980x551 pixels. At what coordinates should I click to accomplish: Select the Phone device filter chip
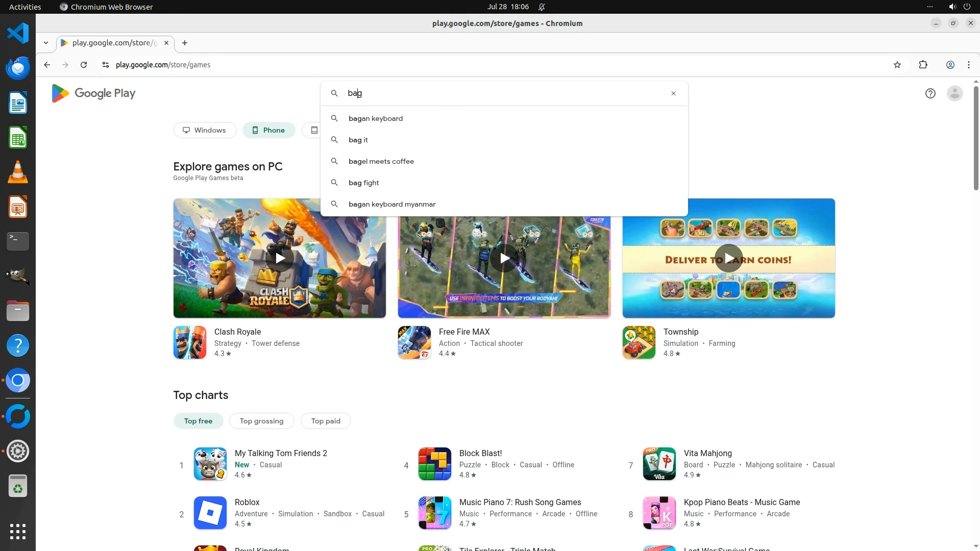[268, 130]
